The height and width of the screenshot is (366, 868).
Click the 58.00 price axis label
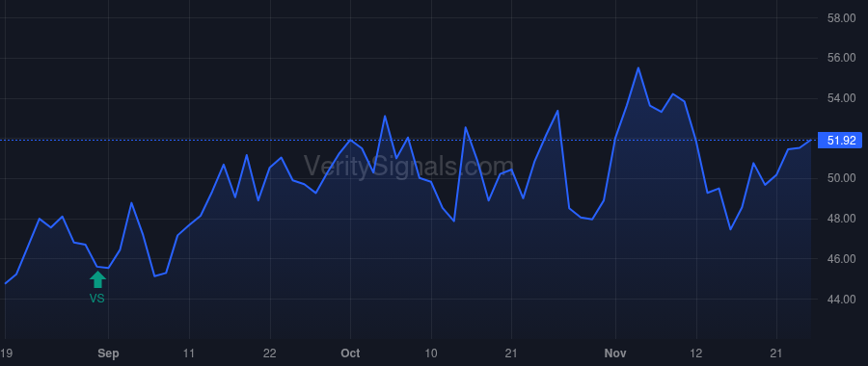pos(841,18)
